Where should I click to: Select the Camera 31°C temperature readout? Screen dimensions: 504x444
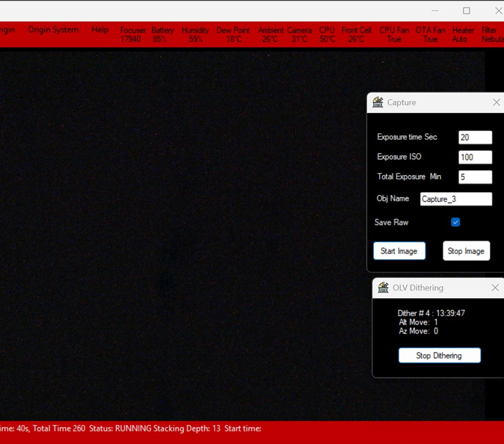[x=299, y=34]
